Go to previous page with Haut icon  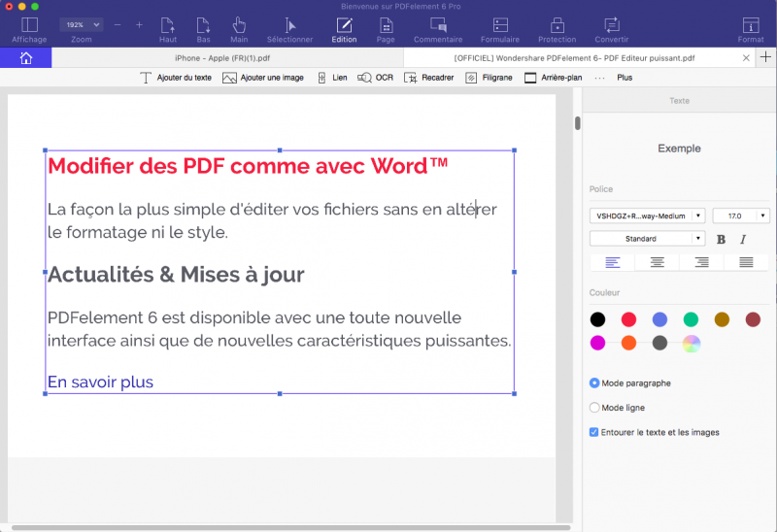click(x=167, y=25)
